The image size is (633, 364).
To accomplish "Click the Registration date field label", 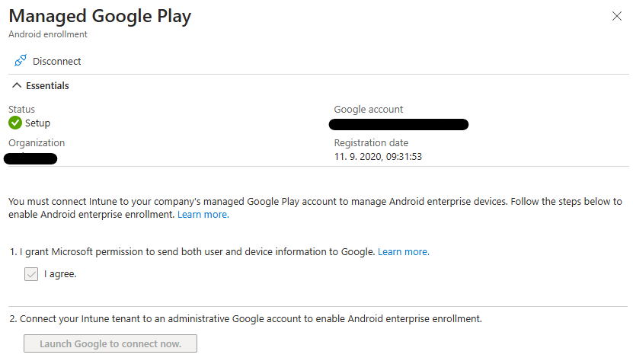I will [371, 143].
